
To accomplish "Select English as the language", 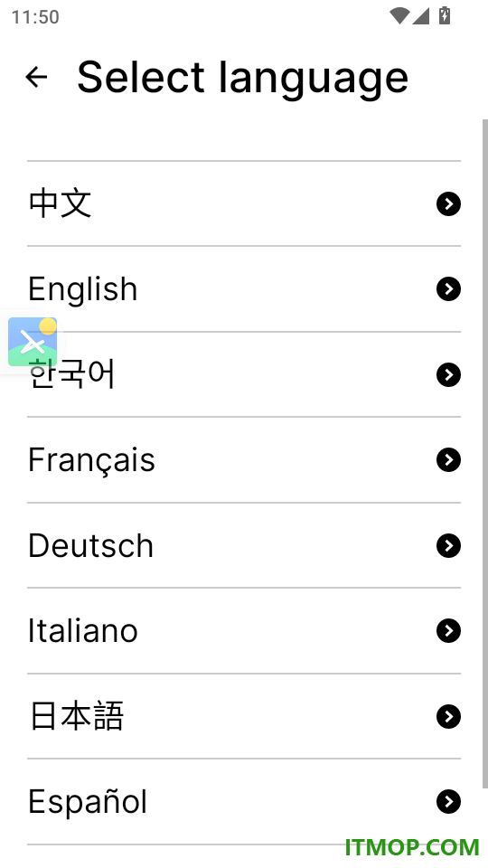I will (244, 289).
